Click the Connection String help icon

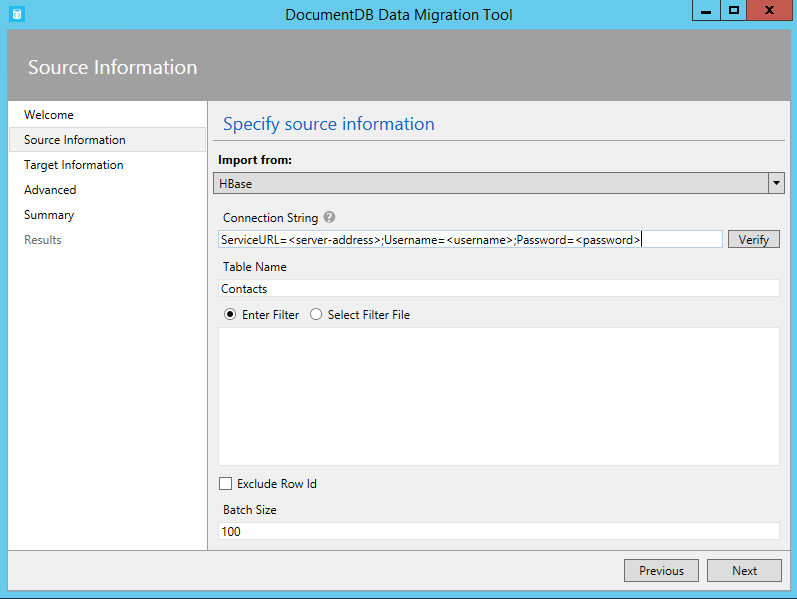(x=329, y=218)
